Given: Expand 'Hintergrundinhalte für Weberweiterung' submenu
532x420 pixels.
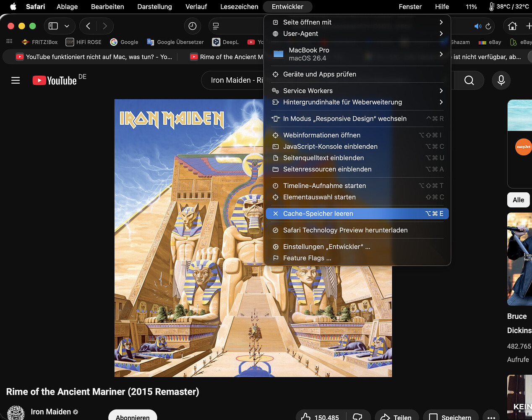Looking at the screenshot, I should click(357, 102).
